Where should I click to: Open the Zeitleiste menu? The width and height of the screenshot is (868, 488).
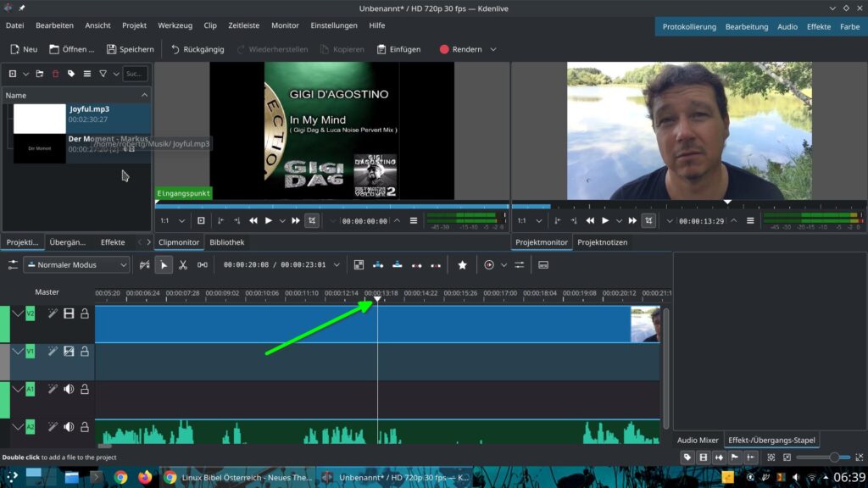pos(243,25)
